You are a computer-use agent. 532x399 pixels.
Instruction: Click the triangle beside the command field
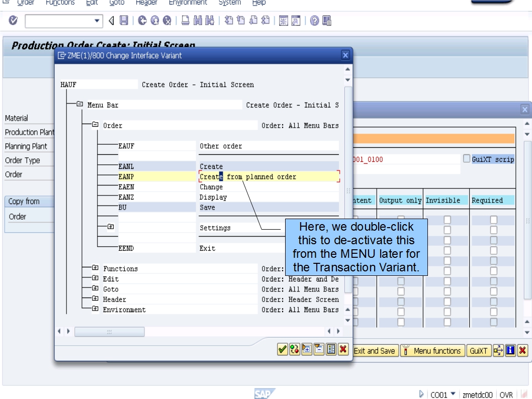(111, 21)
